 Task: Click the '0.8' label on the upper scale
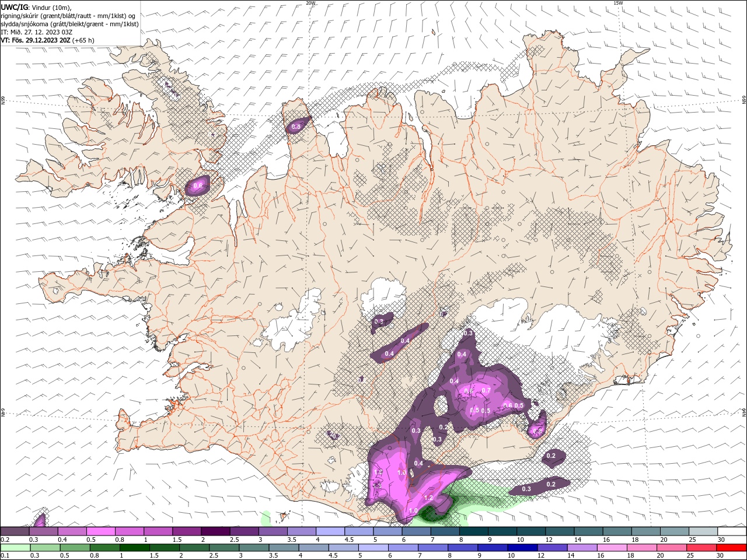point(120,540)
